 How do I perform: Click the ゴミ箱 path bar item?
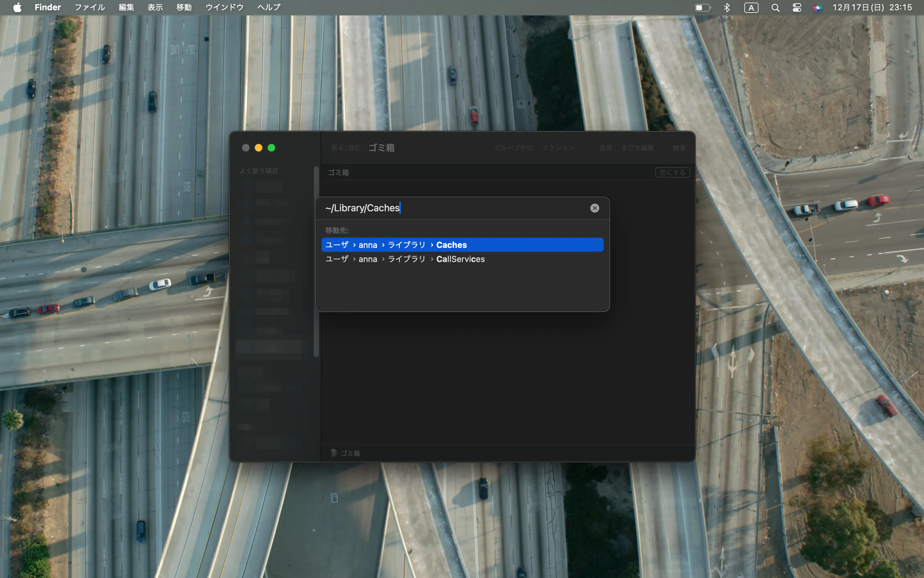click(346, 453)
